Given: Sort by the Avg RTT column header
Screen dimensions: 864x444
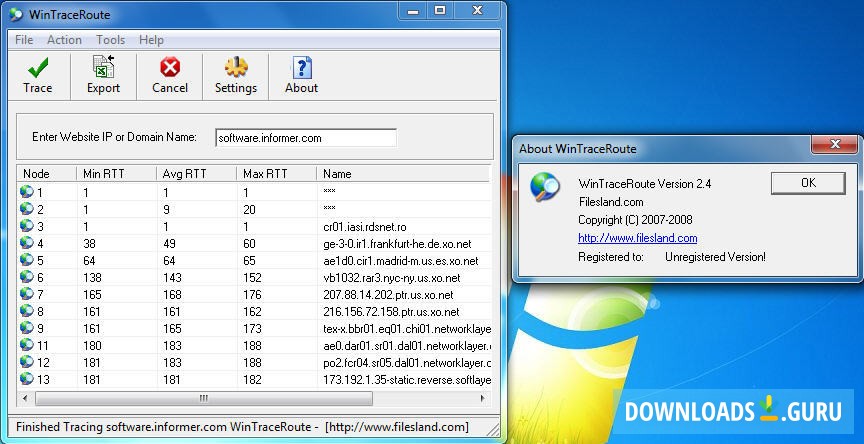Looking at the screenshot, I should click(196, 174).
